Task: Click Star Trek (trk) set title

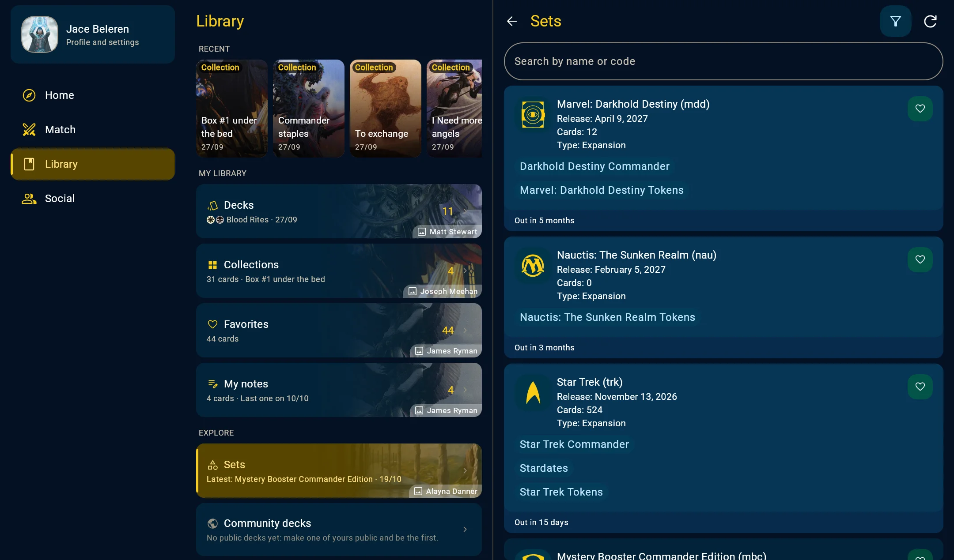Action: (590, 382)
